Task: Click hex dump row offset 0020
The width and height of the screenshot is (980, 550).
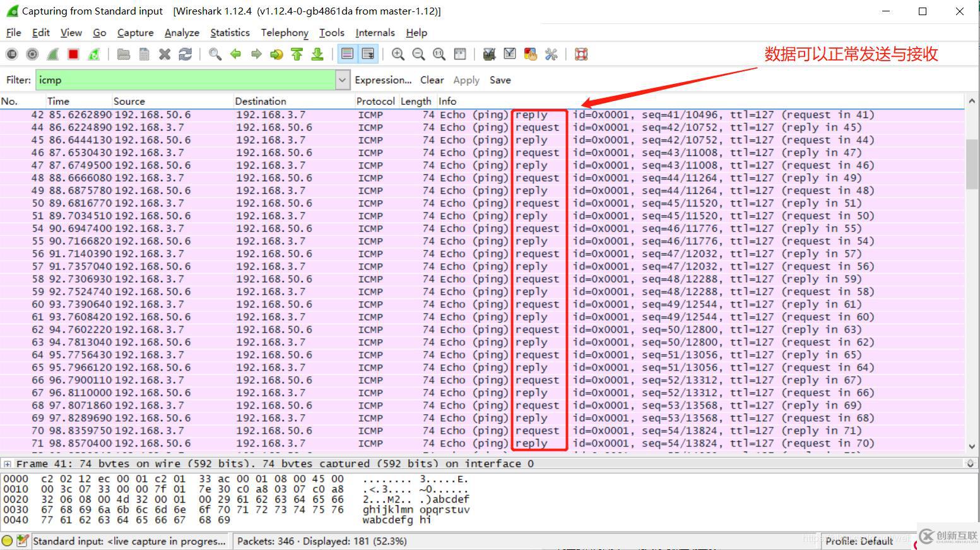Action: (237, 499)
